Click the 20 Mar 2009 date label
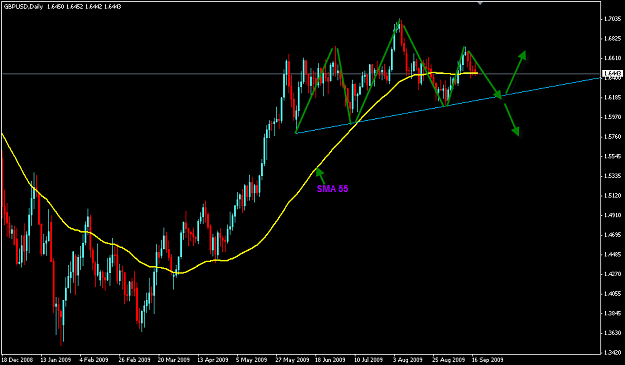This screenshot has height=365, width=625. [174, 360]
